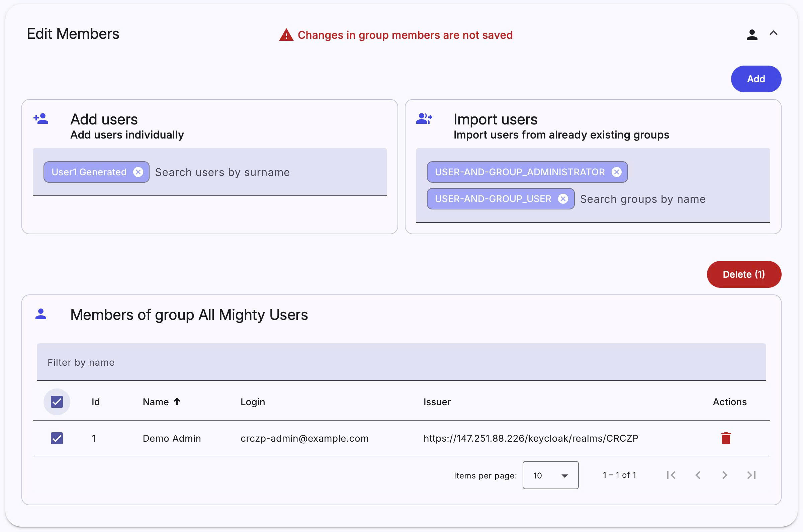Remove the User1 Generated chip
The width and height of the screenshot is (803, 532).
[x=138, y=172]
